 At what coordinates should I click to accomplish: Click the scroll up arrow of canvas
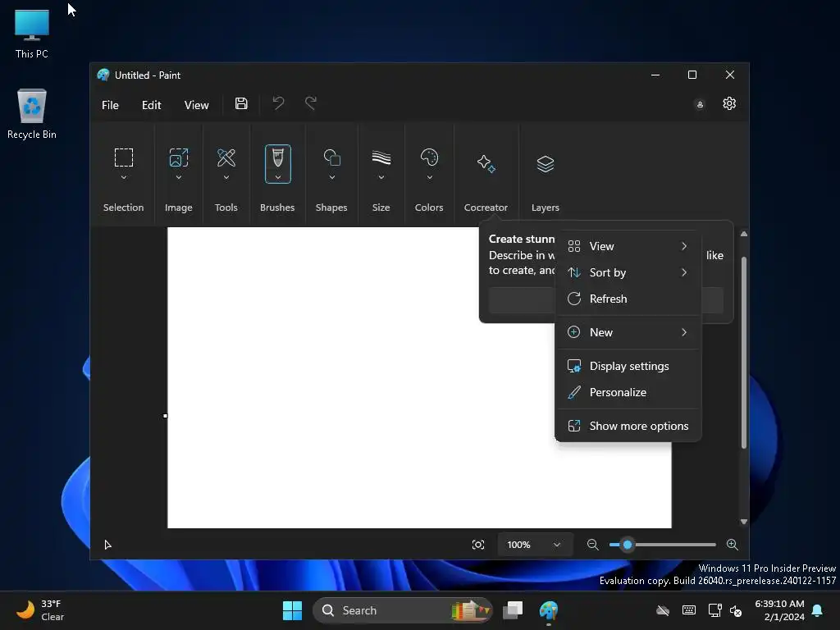point(743,234)
